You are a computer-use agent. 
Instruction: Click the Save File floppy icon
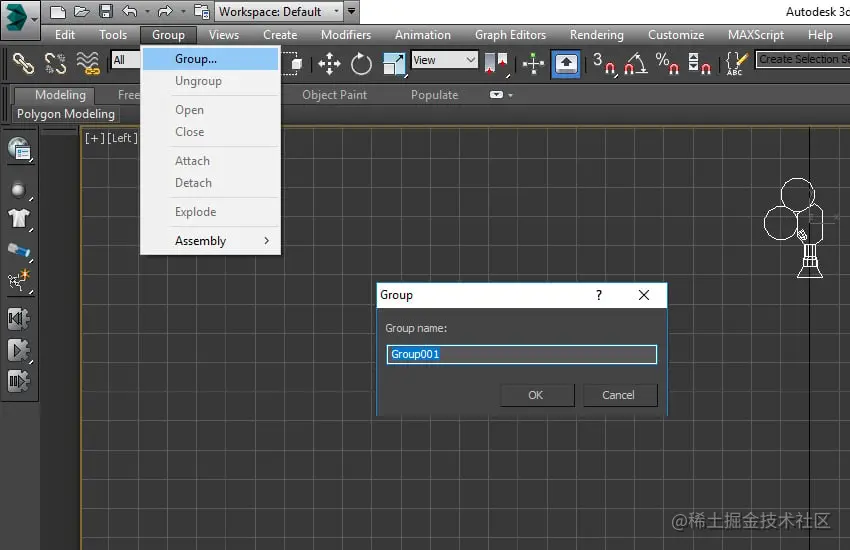(106, 11)
